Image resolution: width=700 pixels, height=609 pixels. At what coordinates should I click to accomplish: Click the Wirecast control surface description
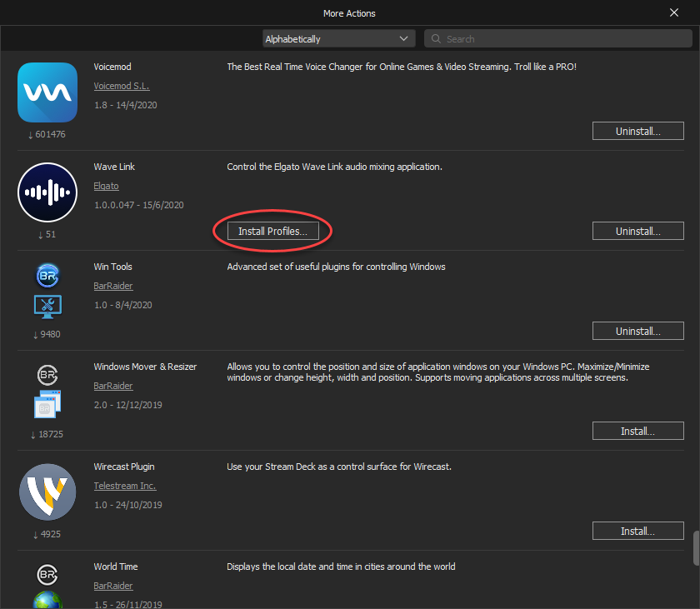339,467
